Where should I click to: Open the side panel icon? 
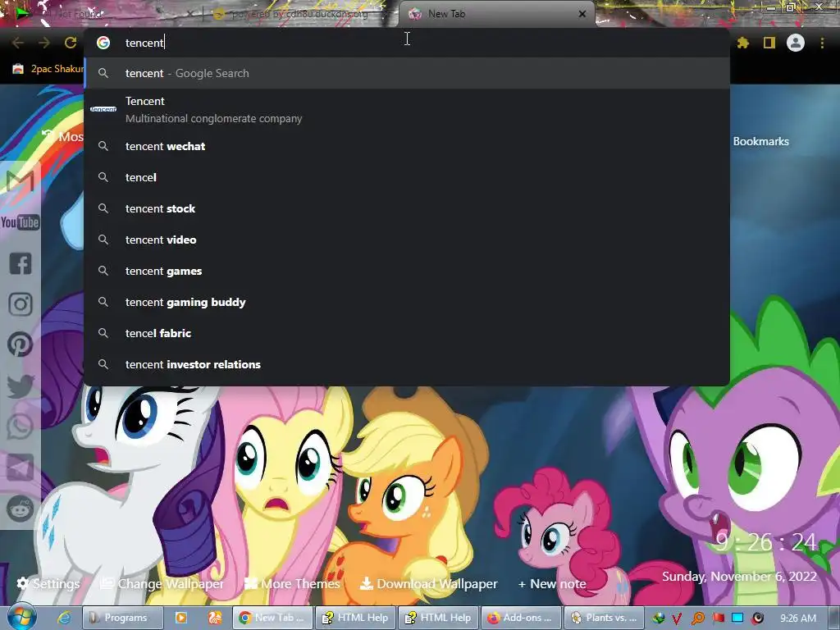pyautogui.click(x=769, y=43)
